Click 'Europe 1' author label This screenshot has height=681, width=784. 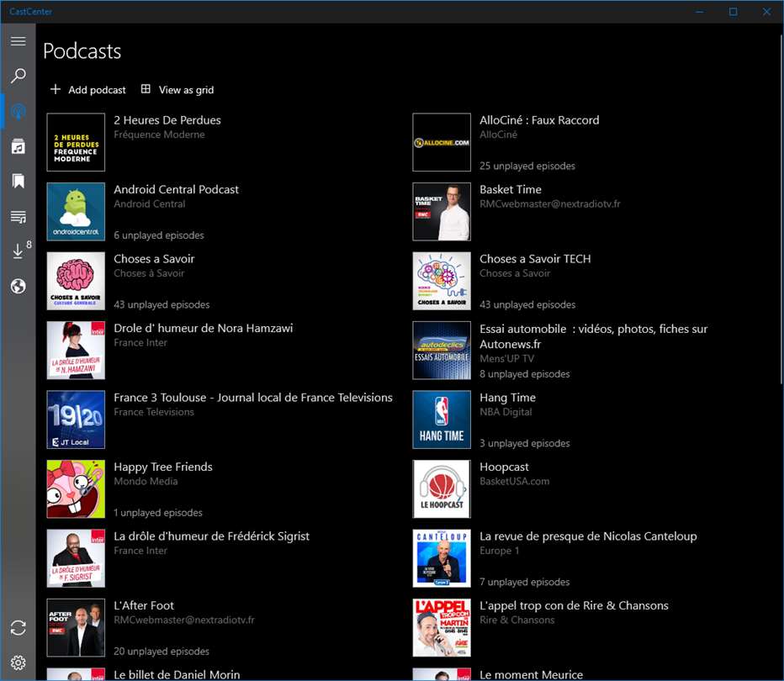pyautogui.click(x=499, y=551)
